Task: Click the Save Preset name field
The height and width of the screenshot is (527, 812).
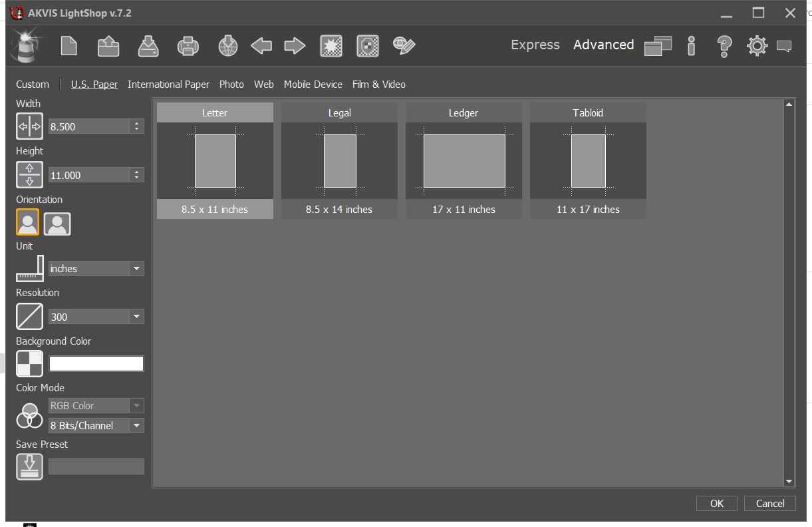Action: point(96,466)
